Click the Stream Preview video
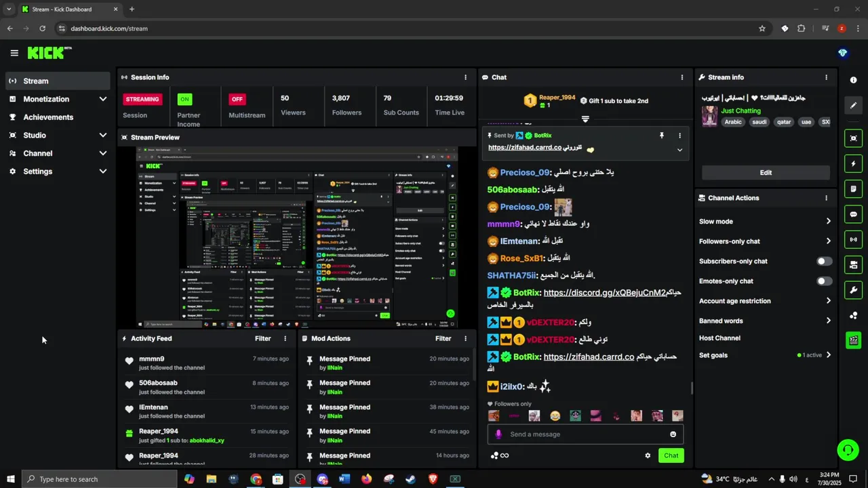The width and height of the screenshot is (868, 488). pyautogui.click(x=297, y=237)
